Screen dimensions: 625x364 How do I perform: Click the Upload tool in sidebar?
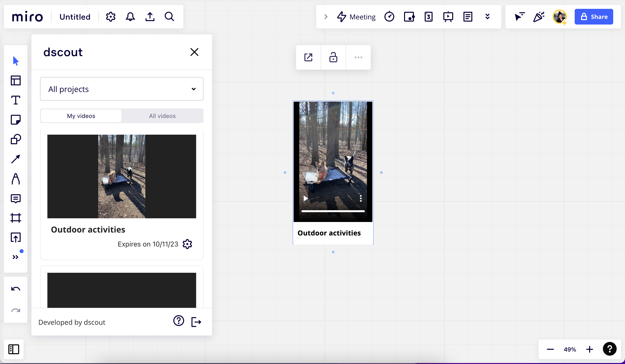point(16,237)
